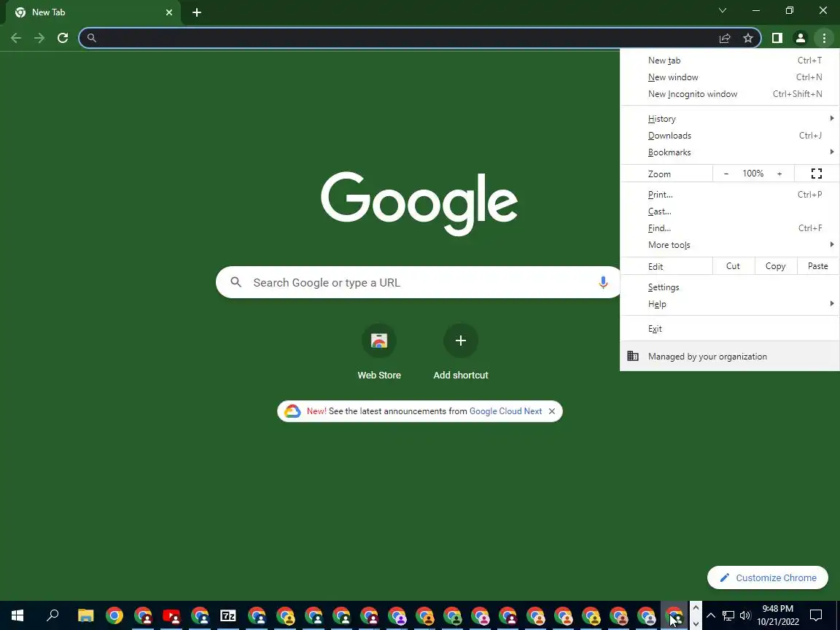The width and height of the screenshot is (840, 630).
Task: Click Managed by your organization
Action: [x=730, y=357]
